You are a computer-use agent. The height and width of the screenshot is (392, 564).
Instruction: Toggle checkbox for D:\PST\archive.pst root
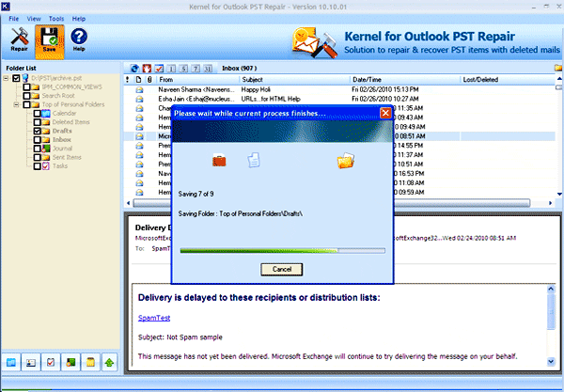click(x=16, y=78)
